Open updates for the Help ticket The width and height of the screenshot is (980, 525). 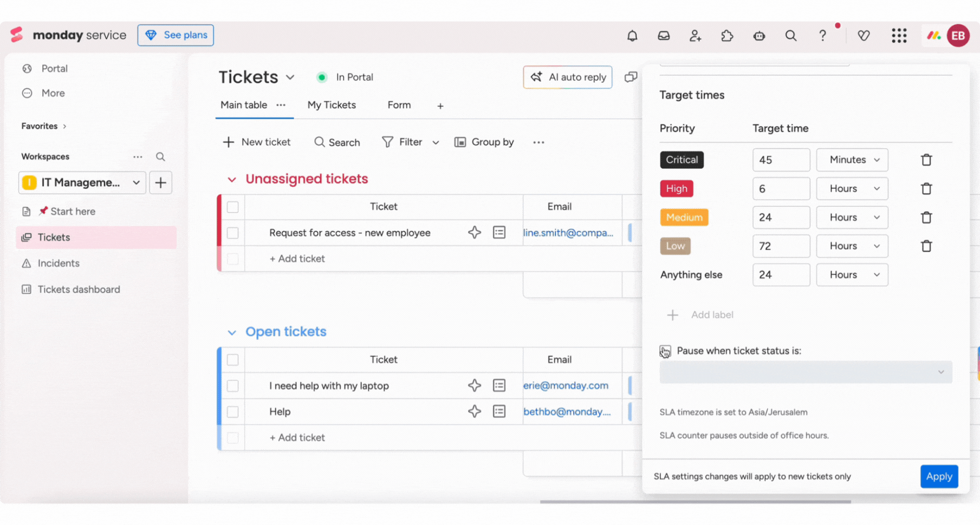[x=499, y=411]
